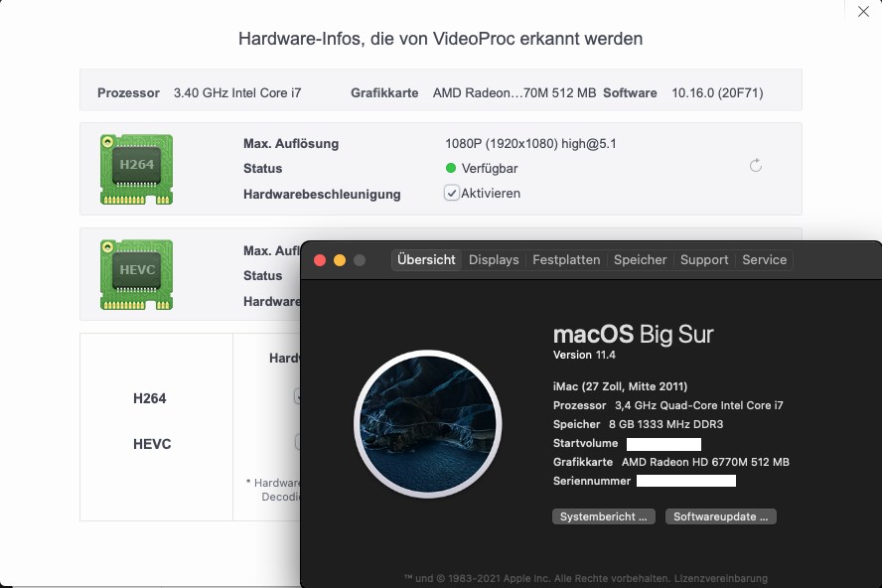Toggle H264 Aktivieren hardware acceleration checkbox
Image resolution: width=882 pixels, height=588 pixels.
coord(452,193)
